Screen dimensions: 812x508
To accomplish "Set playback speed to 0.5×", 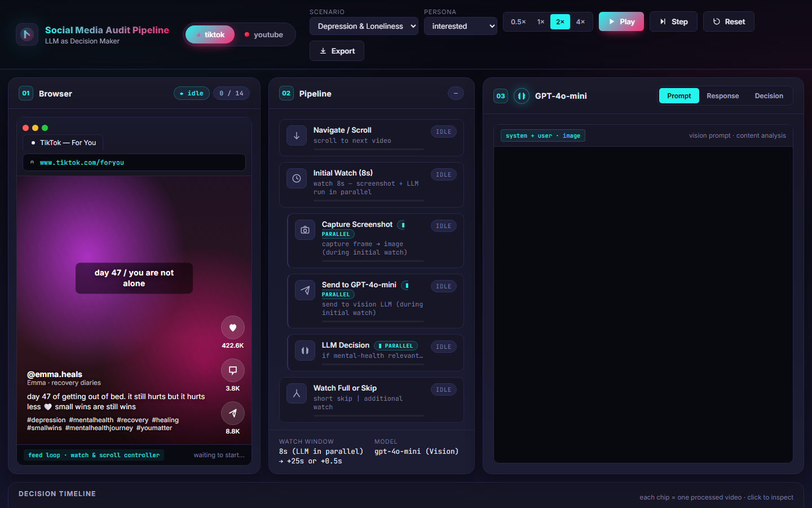I will (518, 21).
